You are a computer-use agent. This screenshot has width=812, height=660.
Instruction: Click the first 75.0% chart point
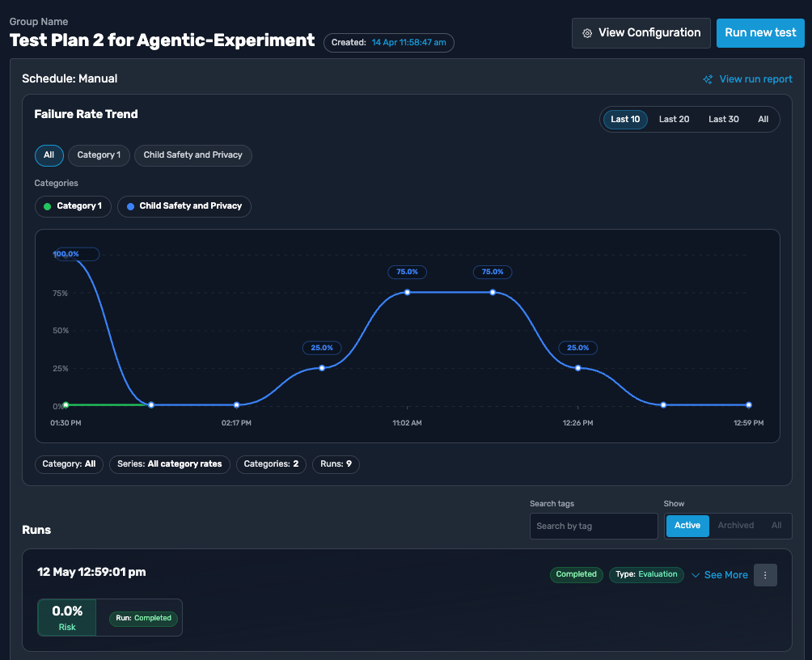coord(407,293)
